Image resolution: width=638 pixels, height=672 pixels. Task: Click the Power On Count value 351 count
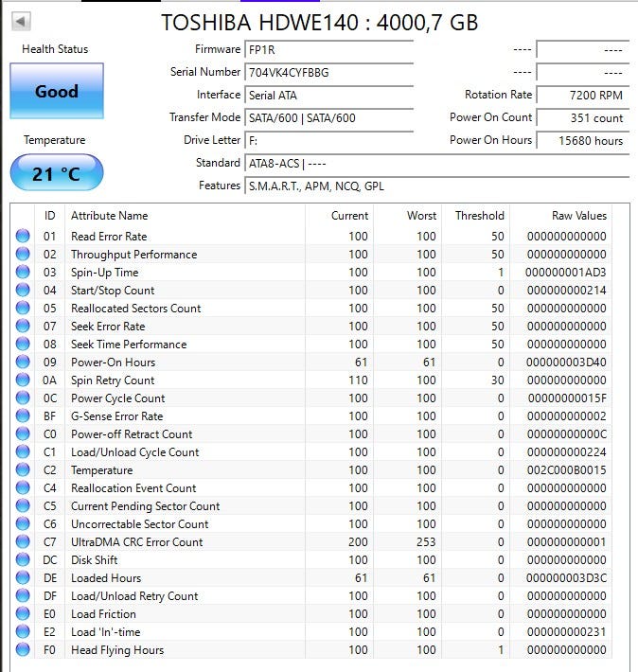tap(583, 118)
